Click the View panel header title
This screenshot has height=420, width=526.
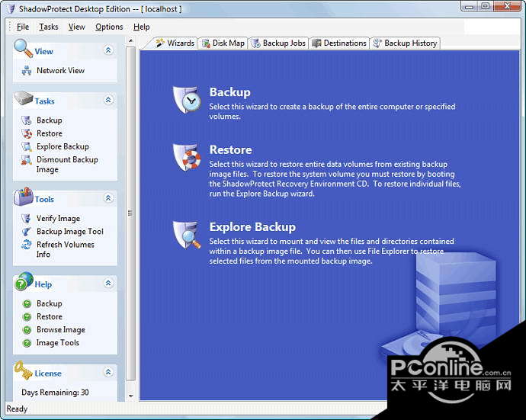(43, 51)
